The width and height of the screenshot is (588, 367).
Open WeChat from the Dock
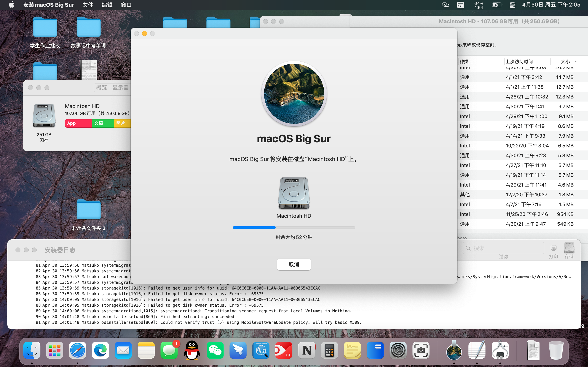(215, 350)
